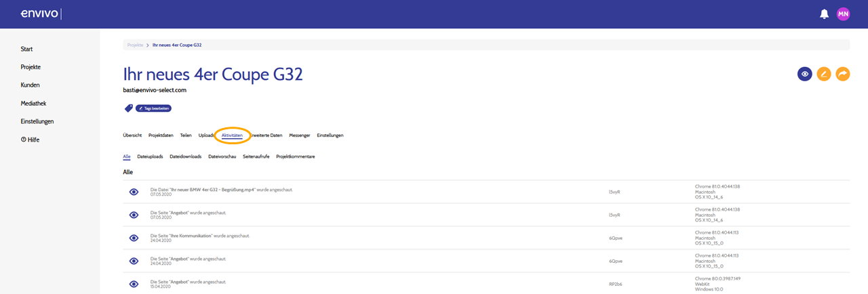Go to Projekte in the sidebar
Viewport: 868px width, 294px height.
click(x=31, y=67)
